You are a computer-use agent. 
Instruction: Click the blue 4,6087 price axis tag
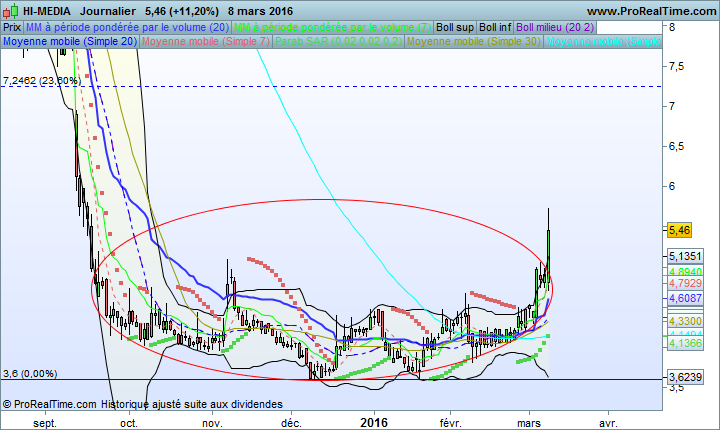(x=685, y=298)
